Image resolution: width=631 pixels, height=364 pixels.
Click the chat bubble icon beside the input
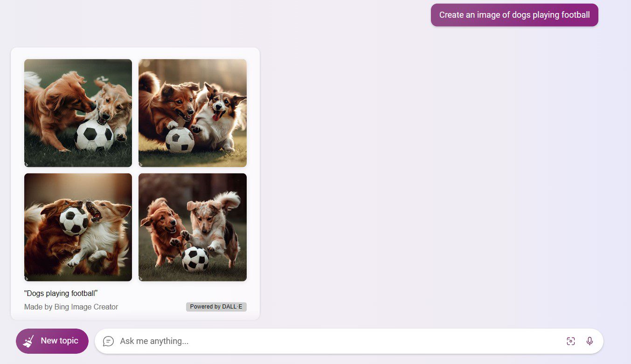coord(108,341)
